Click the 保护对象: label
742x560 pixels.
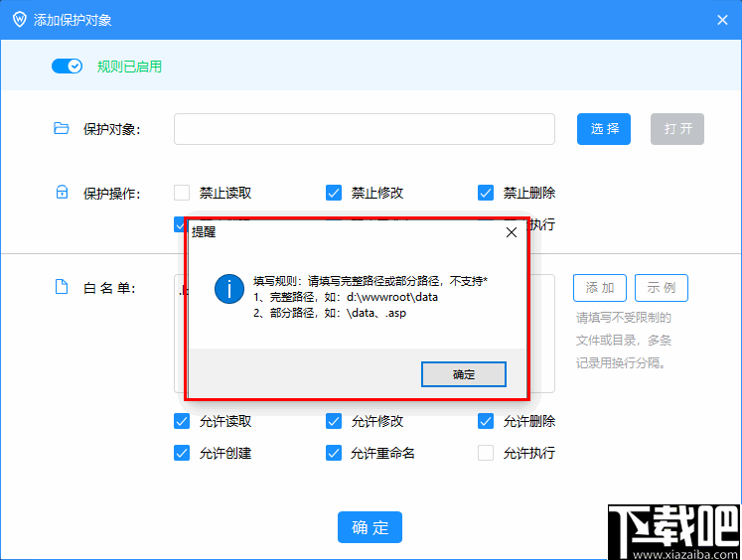pos(112,129)
